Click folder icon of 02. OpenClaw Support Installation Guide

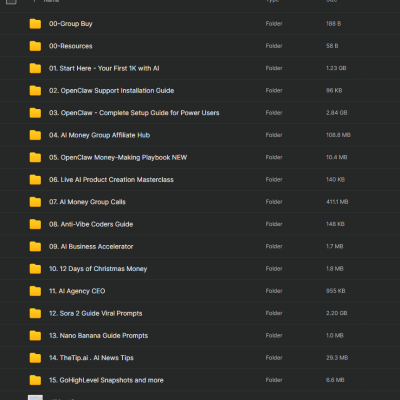point(35,90)
